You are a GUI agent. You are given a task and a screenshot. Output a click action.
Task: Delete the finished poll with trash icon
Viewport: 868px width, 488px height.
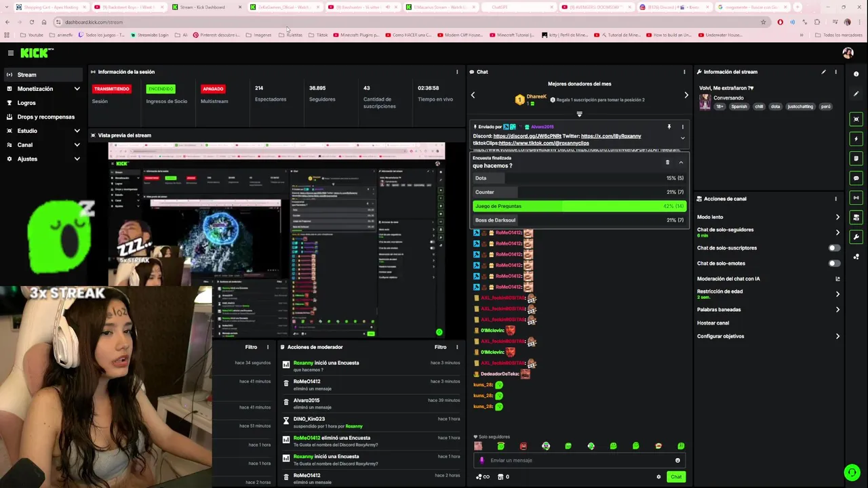click(667, 163)
